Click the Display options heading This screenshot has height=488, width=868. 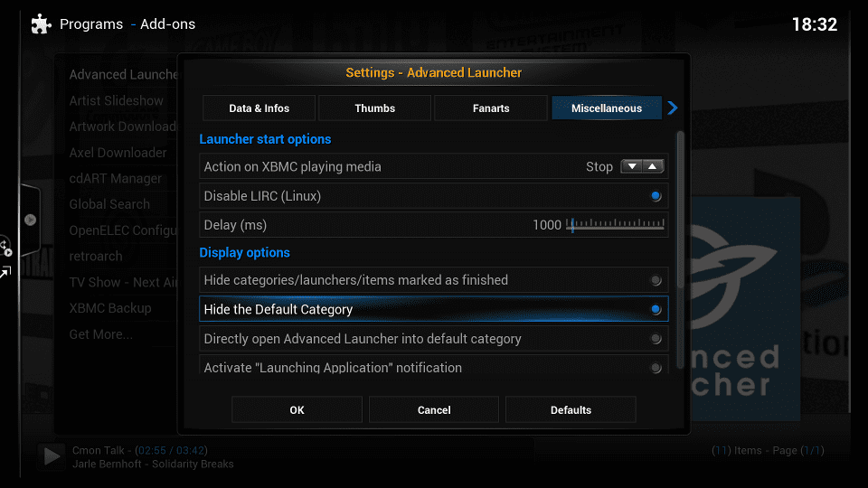click(245, 252)
